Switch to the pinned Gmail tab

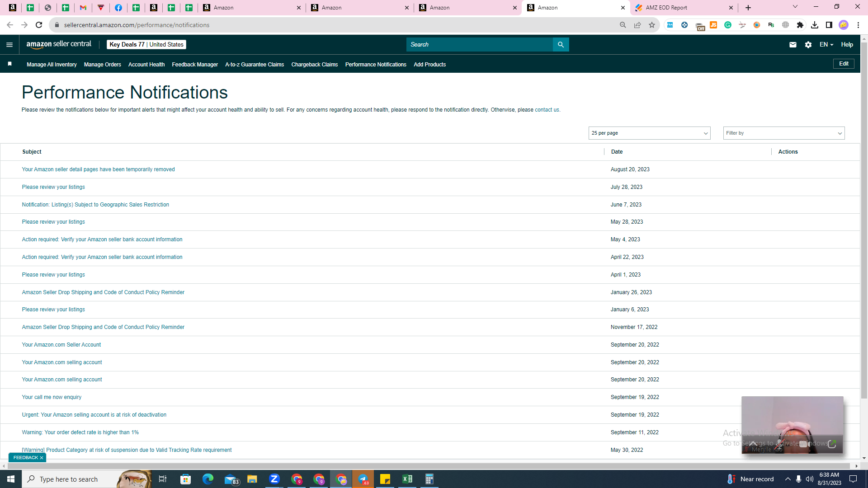(x=83, y=8)
